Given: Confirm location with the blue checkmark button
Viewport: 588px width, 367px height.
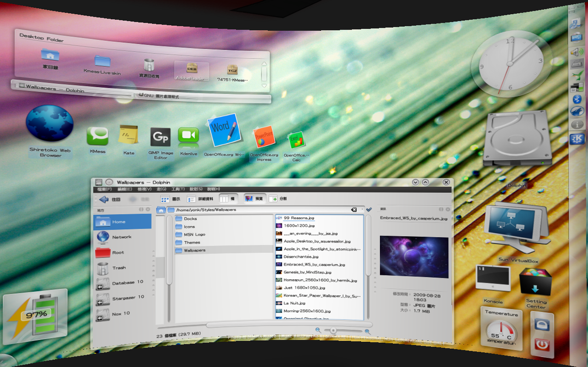Looking at the screenshot, I should click(x=369, y=210).
